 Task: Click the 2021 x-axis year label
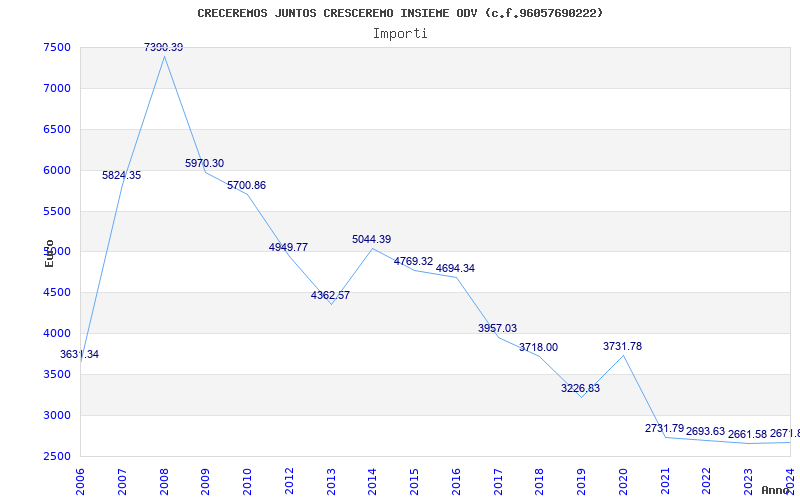coord(665,482)
